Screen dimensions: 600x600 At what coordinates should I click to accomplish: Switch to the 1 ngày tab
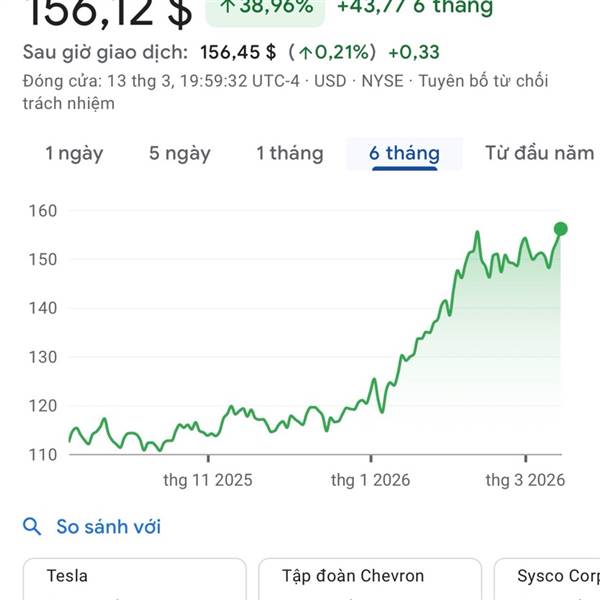[74, 153]
